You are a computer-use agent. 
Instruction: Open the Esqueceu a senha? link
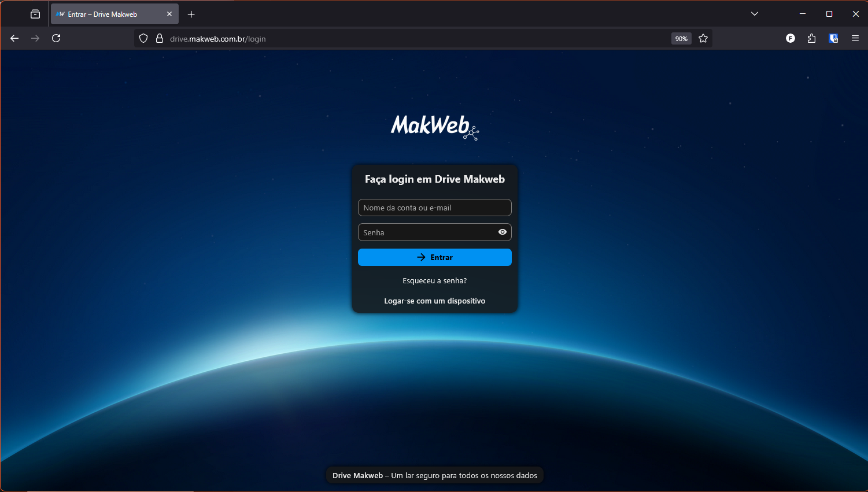click(434, 280)
